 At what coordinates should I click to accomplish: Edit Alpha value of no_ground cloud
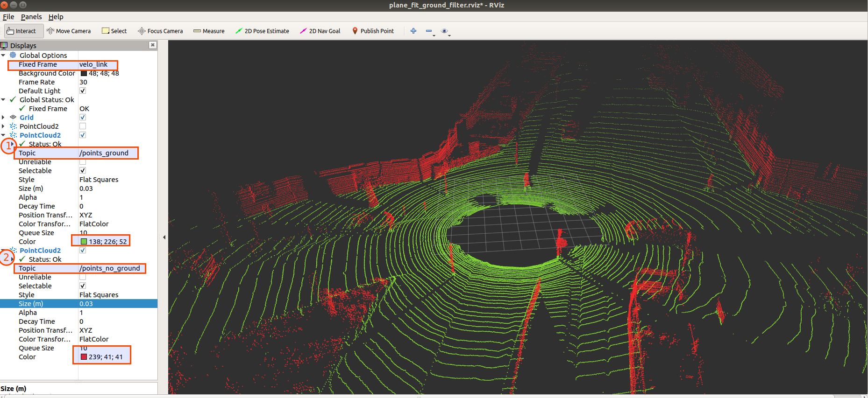tap(118, 313)
